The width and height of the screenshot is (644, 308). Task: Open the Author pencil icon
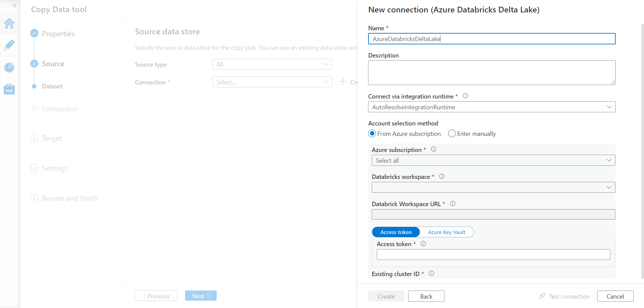coord(9,45)
